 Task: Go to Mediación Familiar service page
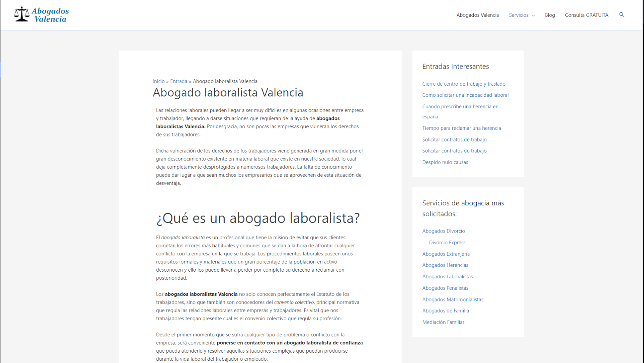(x=443, y=322)
